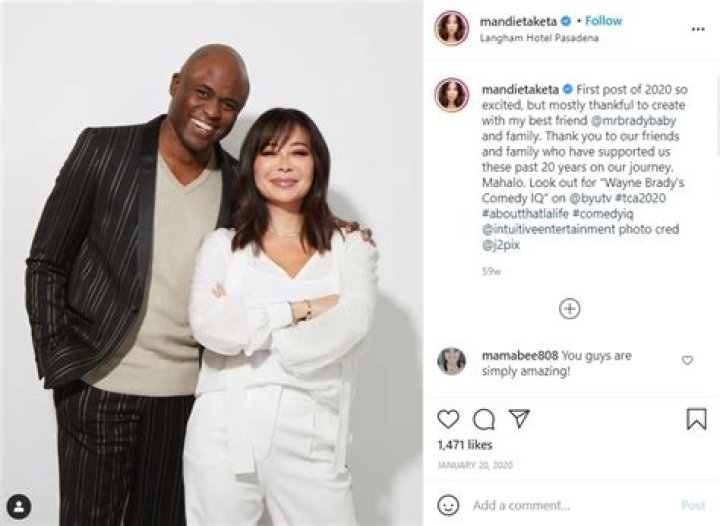Open mandietaketa header profile picture
Viewport: 720px width, 526px height.
pyautogui.click(x=452, y=28)
